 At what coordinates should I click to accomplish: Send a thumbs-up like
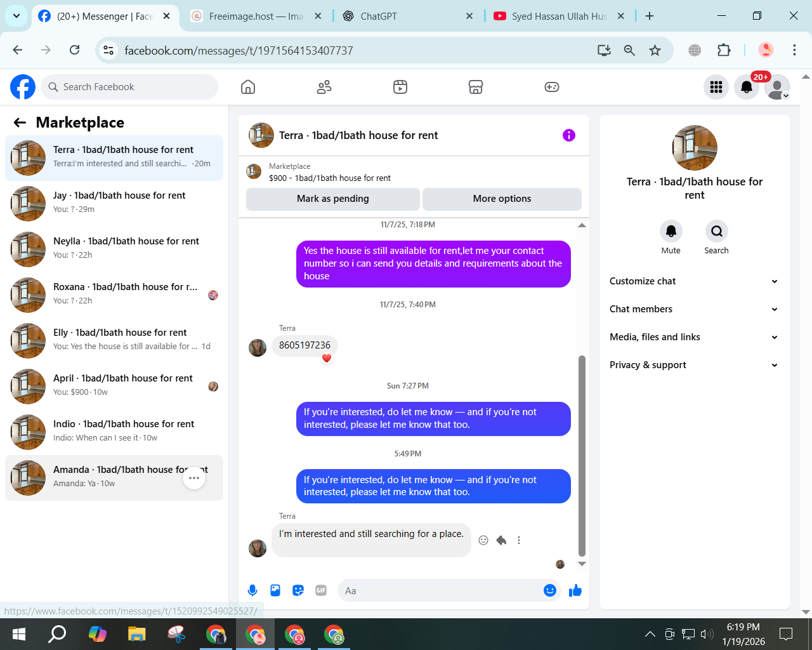click(x=575, y=590)
